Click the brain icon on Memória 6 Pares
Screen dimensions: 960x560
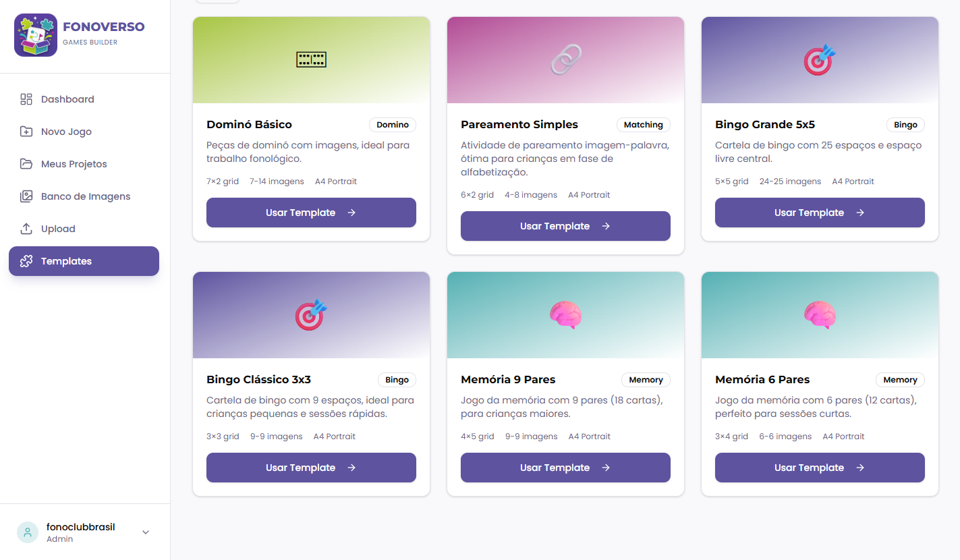[820, 314]
